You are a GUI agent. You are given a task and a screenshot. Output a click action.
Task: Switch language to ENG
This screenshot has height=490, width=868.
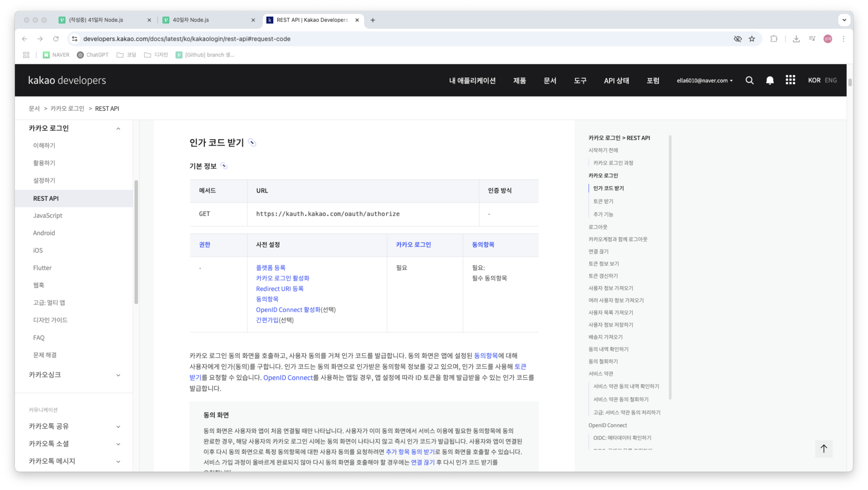831,80
